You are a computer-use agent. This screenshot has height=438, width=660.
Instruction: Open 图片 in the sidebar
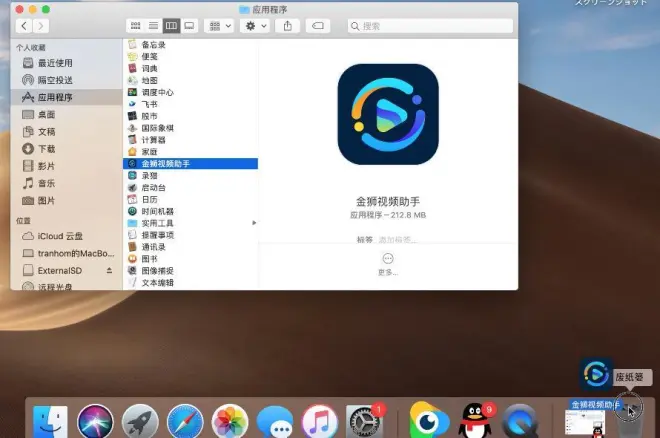click(67, 200)
